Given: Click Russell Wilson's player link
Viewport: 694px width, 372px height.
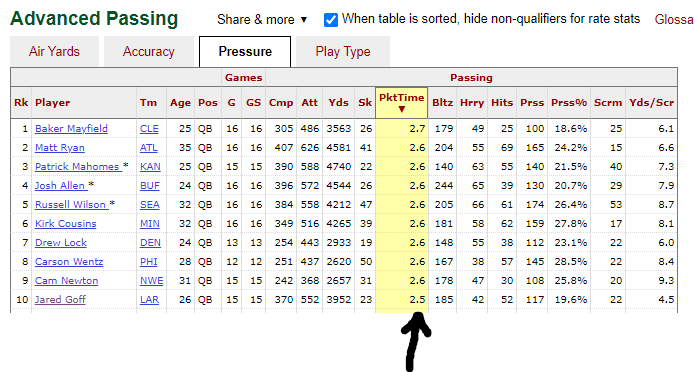Looking at the screenshot, I should 71,205.
